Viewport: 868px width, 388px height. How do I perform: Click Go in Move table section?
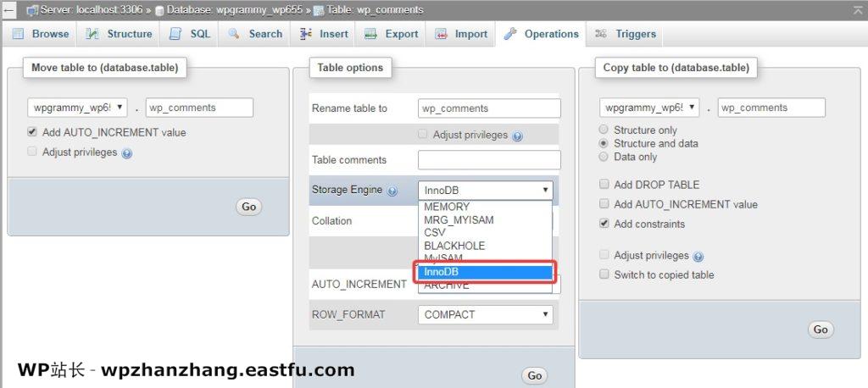coord(248,207)
